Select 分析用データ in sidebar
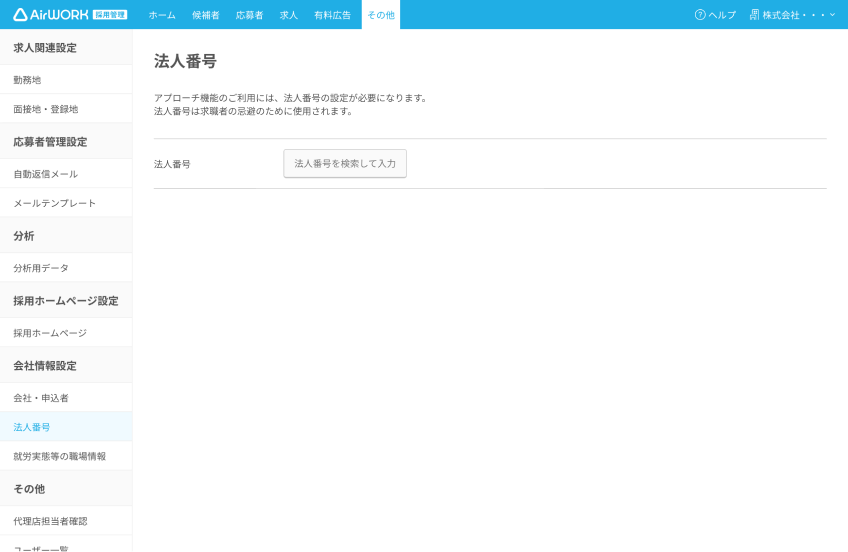848x552 pixels. (66, 268)
